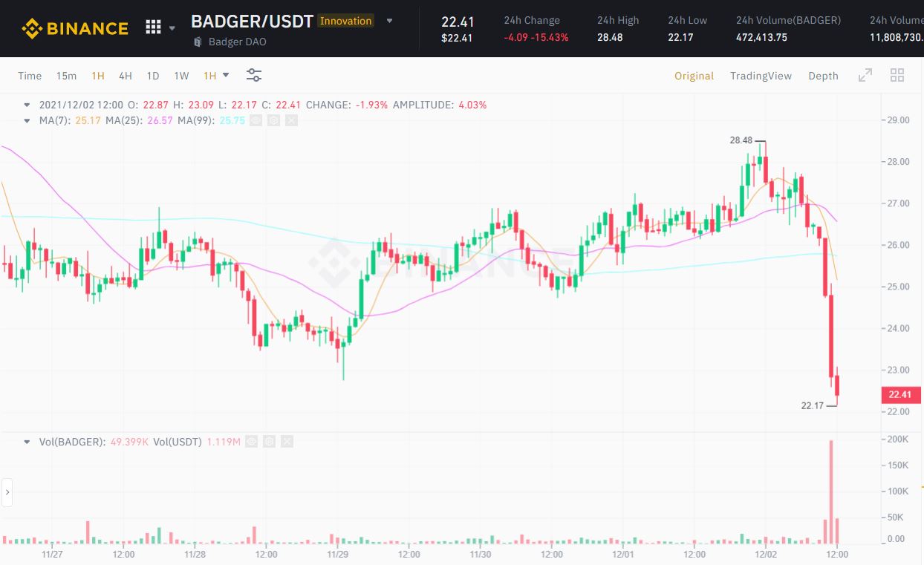This screenshot has height=565, width=924.
Task: Switch to the 1D interval
Action: [x=152, y=76]
